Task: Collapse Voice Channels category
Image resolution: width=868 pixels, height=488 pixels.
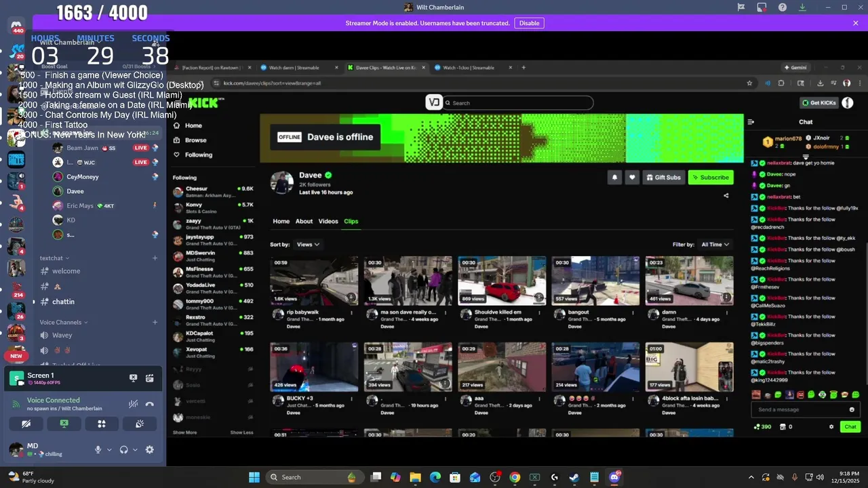Action: (64, 323)
